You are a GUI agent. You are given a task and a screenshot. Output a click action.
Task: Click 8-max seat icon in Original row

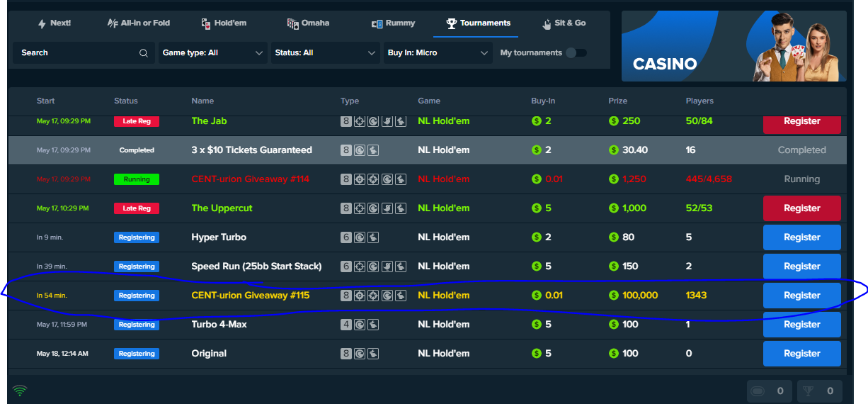[x=346, y=354]
